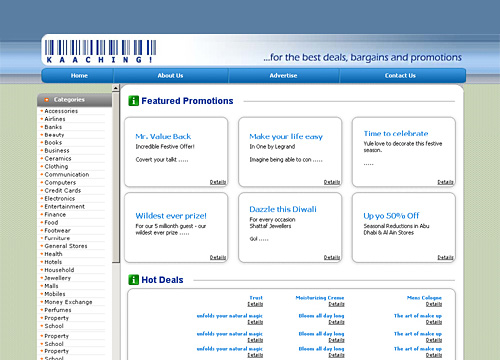Open the Dazzle this Diwali promotion title
The image size is (500, 360).
click(283, 209)
